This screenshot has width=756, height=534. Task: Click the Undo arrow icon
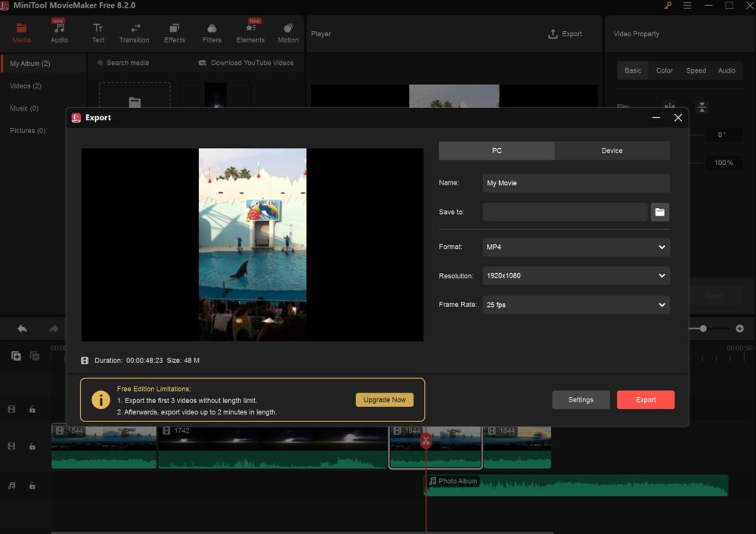22,328
